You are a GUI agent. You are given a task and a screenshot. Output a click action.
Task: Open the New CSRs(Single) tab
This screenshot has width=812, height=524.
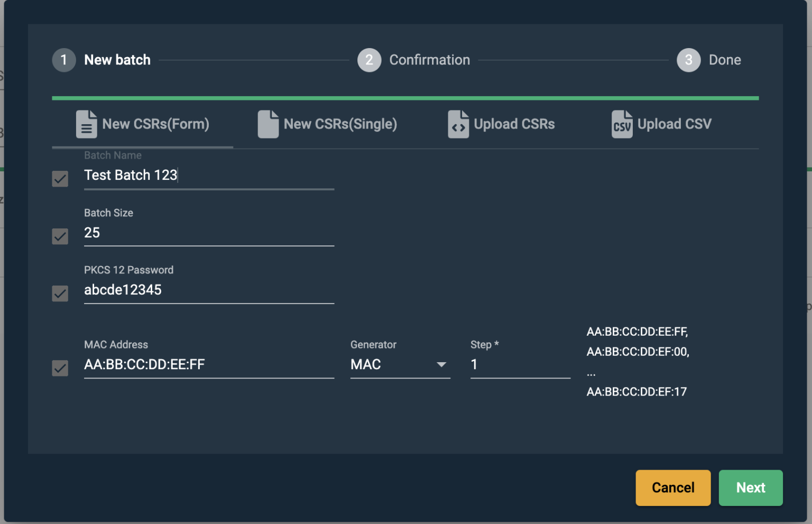[x=328, y=124]
